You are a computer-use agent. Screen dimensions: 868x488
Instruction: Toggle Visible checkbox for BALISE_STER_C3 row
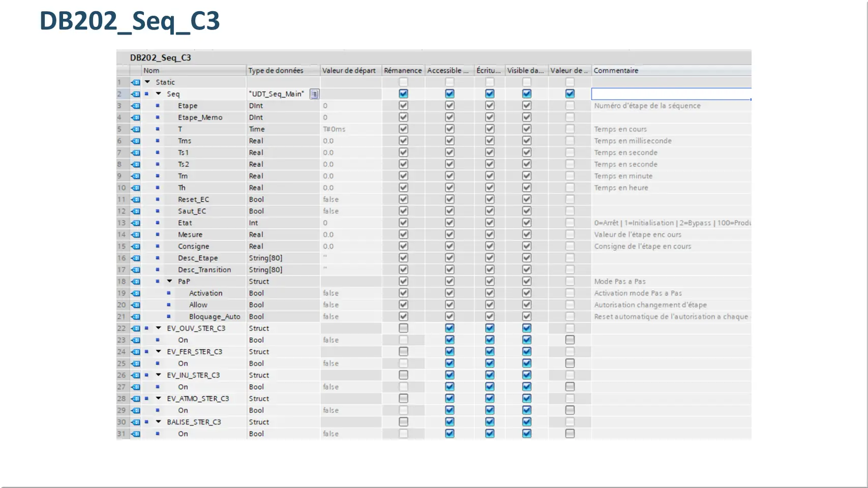527,421
